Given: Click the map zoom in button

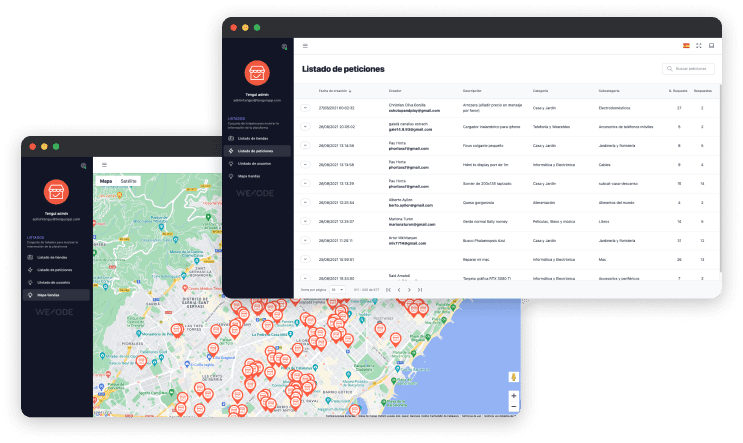Looking at the screenshot, I should [x=513, y=396].
